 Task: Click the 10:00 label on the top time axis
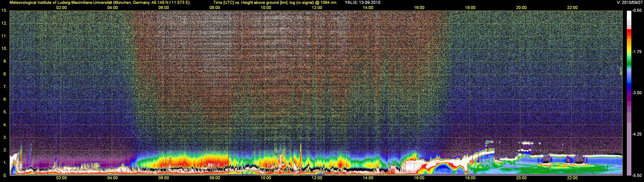coord(266,8)
